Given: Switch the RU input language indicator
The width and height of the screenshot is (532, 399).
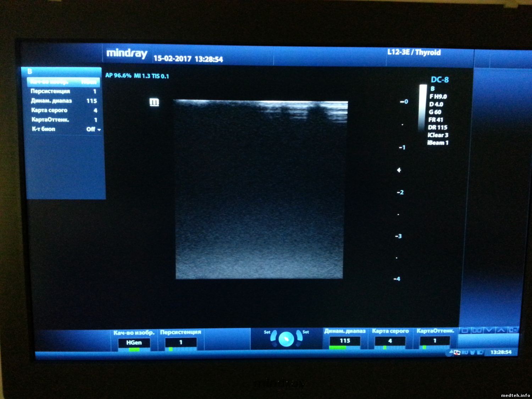Looking at the screenshot, I should (x=465, y=353).
